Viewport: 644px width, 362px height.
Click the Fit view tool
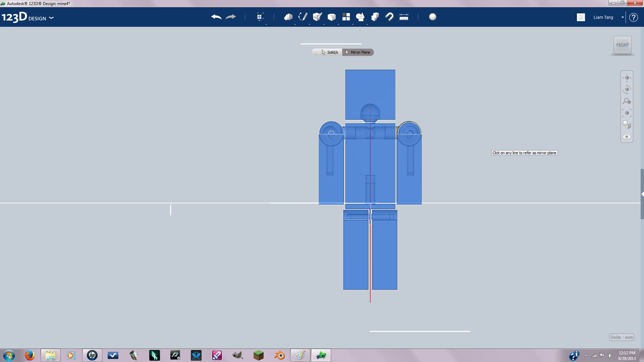pos(627,113)
